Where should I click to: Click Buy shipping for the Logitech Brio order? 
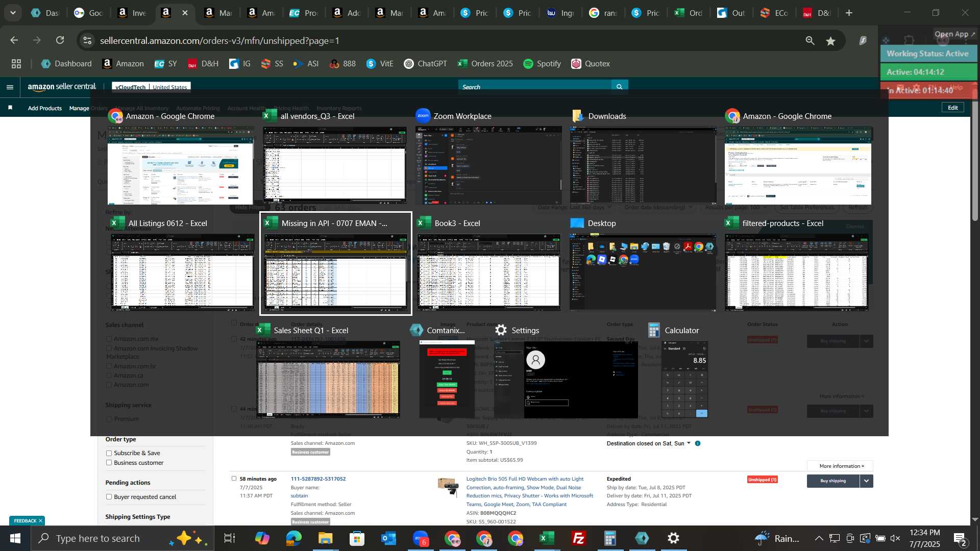(833, 481)
